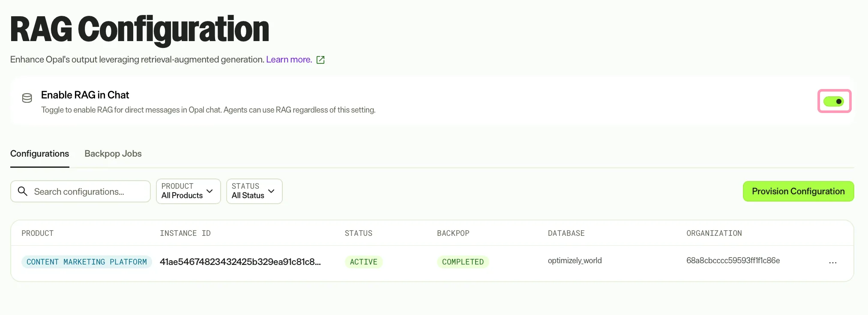868x315 pixels.
Task: Click the magnifying glass search icon
Action: point(23,191)
